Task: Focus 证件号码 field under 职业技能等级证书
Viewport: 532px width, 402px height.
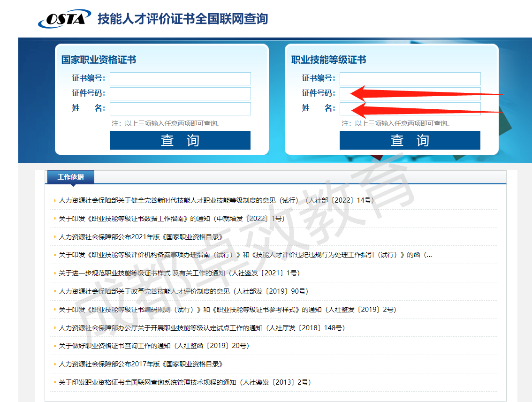Action: coord(410,94)
